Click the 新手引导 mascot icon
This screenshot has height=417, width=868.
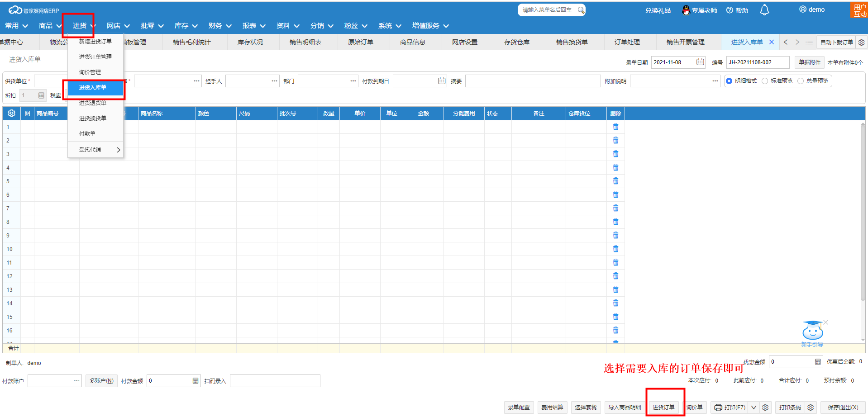coord(812,332)
